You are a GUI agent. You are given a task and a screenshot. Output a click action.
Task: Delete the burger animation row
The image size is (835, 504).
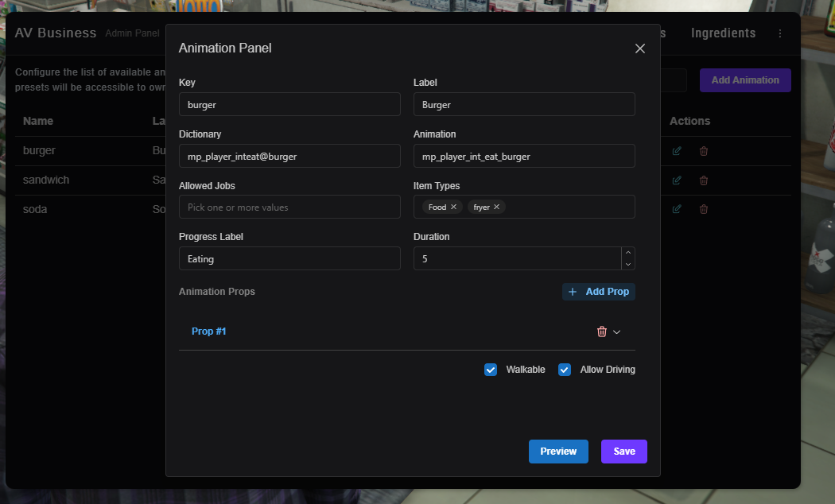click(x=704, y=151)
